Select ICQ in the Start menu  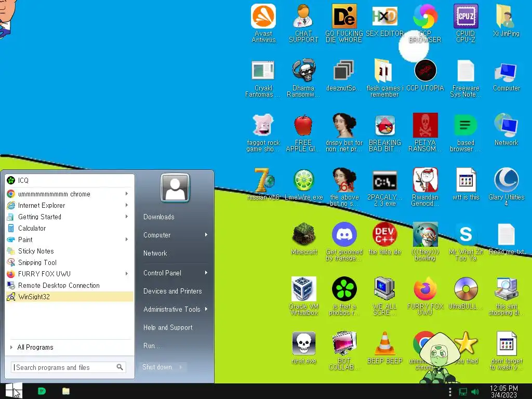tap(70, 180)
